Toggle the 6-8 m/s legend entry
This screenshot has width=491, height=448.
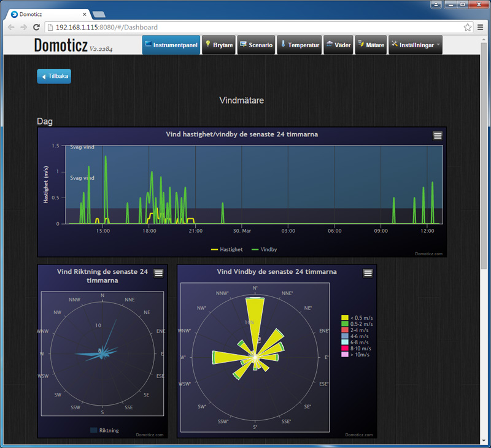pyautogui.click(x=355, y=342)
